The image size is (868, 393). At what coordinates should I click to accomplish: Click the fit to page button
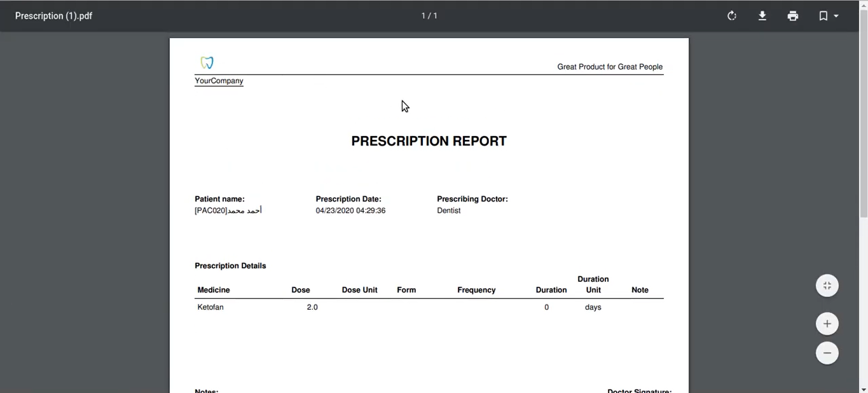point(827,286)
